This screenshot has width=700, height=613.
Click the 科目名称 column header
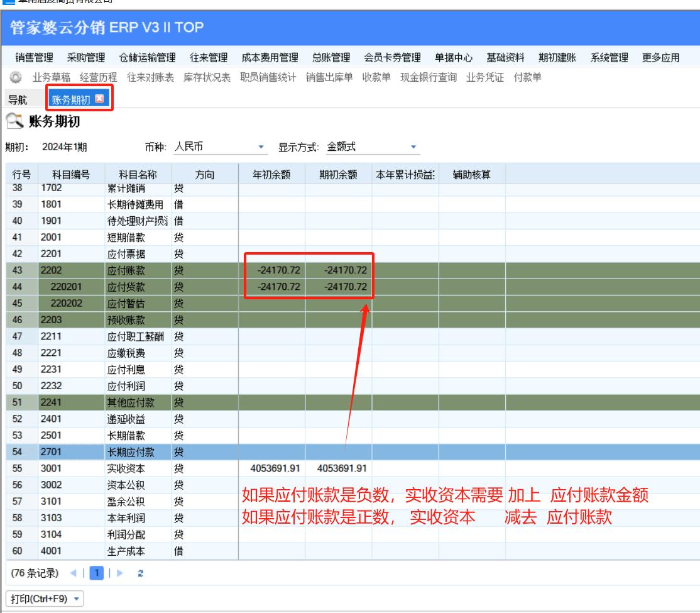(138, 174)
